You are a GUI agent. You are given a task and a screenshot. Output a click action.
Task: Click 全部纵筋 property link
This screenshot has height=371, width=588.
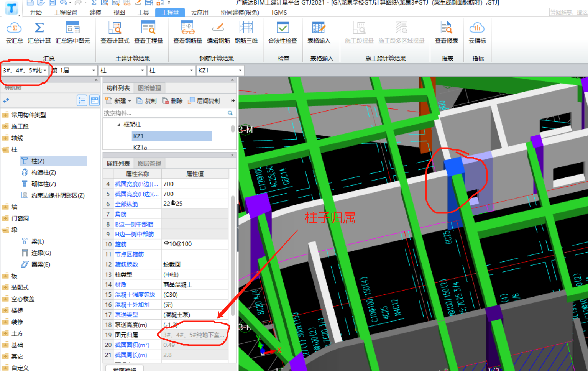(x=126, y=204)
